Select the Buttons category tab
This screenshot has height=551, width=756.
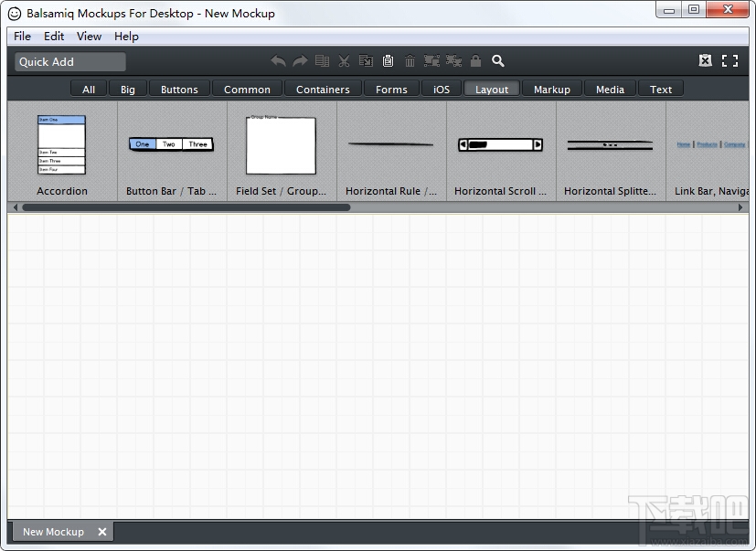point(179,90)
